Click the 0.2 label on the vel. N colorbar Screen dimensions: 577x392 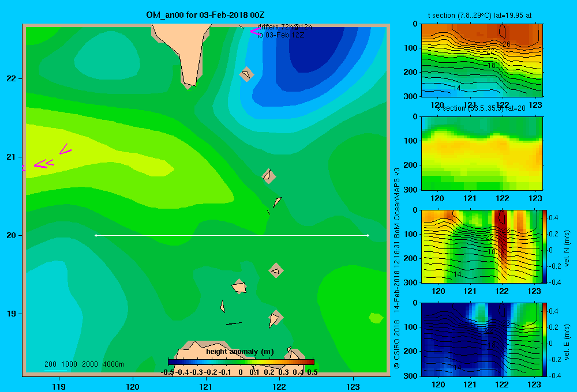(553, 234)
